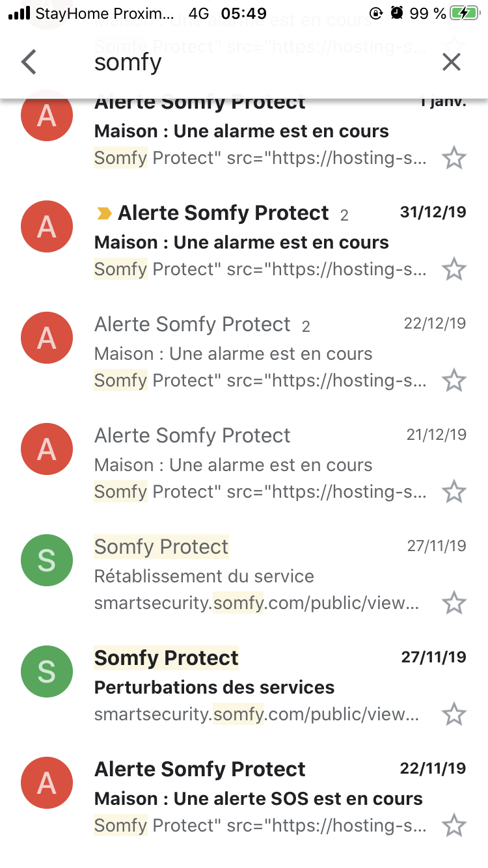Image resolution: width=488 pixels, height=868 pixels.
Task: Star the 21/12/19 alarm email
Action: (x=454, y=492)
